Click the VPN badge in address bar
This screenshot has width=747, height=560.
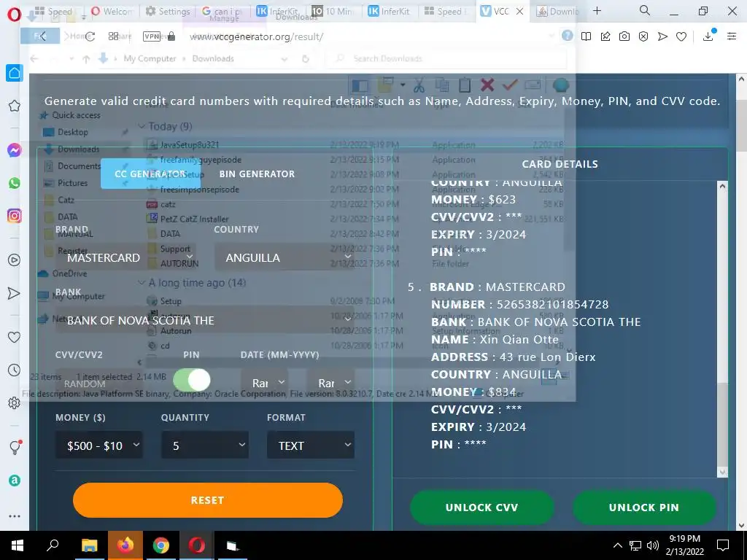(152, 36)
